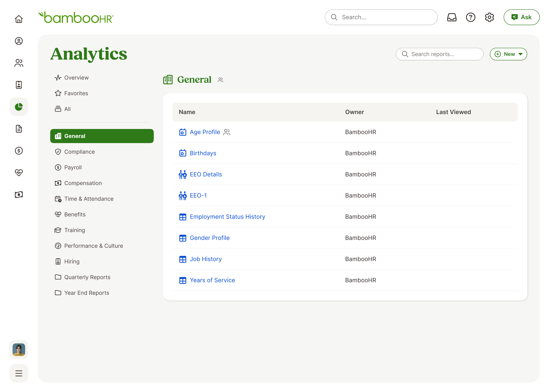The width and height of the screenshot is (546, 392).
Task: Click the BambooHR owner in the Birthdays row
Action: pos(361,153)
